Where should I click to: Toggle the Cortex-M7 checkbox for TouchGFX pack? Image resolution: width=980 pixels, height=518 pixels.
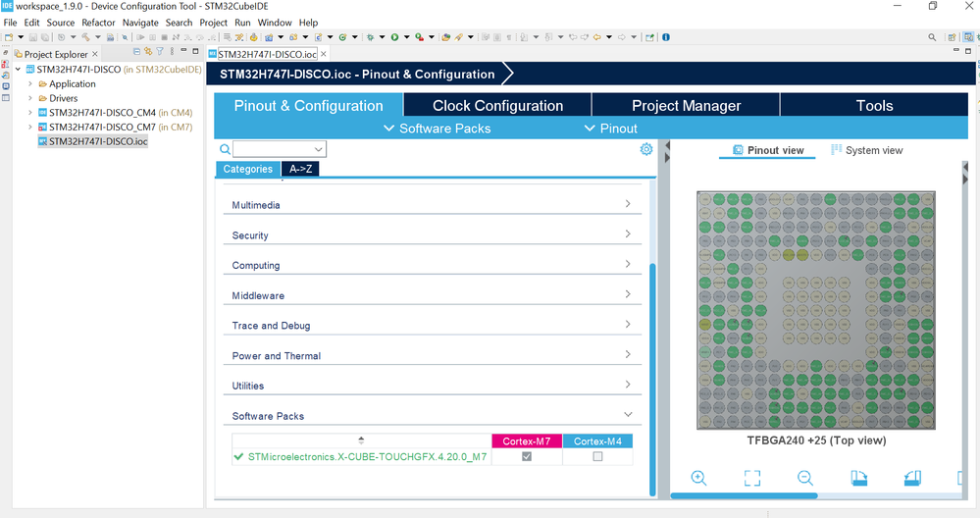[x=527, y=457]
